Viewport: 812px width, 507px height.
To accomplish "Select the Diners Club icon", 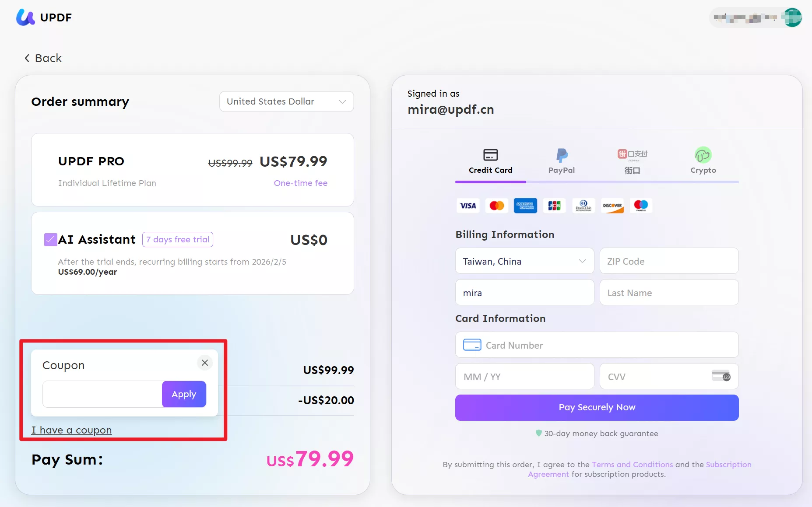I will 583,206.
